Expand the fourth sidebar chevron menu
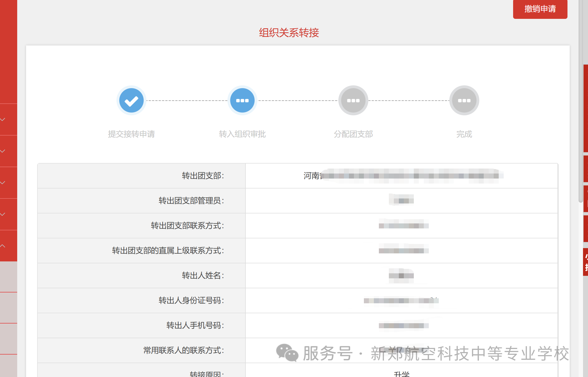This screenshot has height=377, width=588. [x=3, y=214]
